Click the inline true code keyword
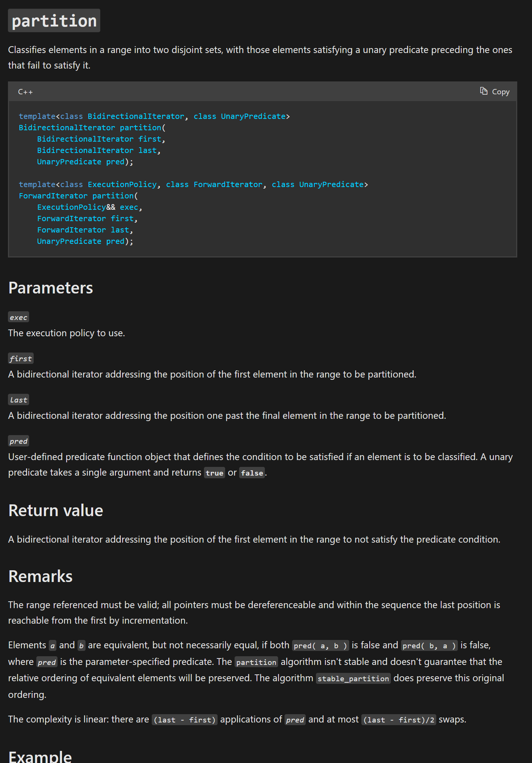This screenshot has width=532, height=763. pos(215,473)
